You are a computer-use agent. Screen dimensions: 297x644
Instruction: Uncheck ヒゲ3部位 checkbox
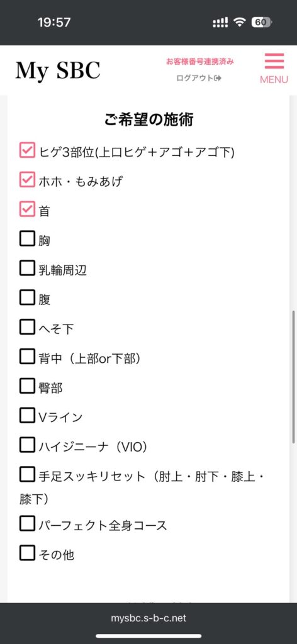tap(27, 150)
